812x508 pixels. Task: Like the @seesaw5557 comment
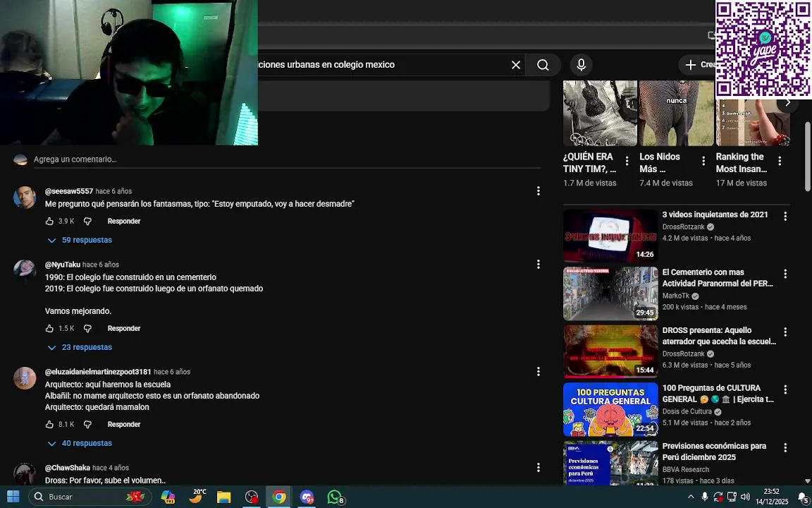50,222
